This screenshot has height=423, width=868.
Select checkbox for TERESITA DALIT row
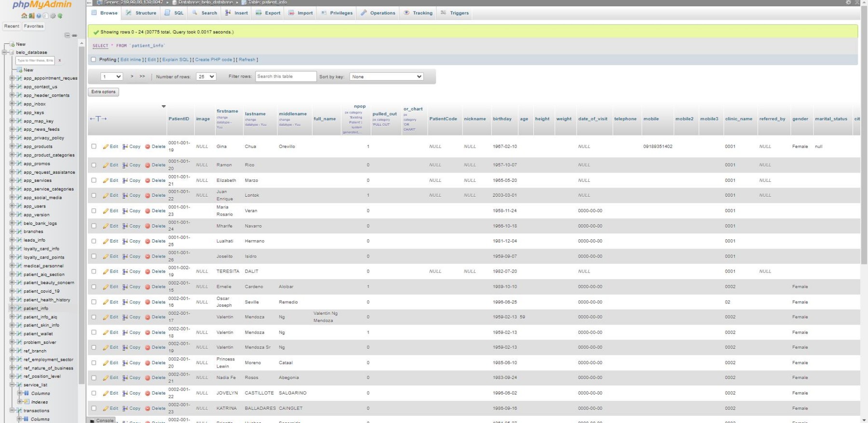click(x=94, y=272)
